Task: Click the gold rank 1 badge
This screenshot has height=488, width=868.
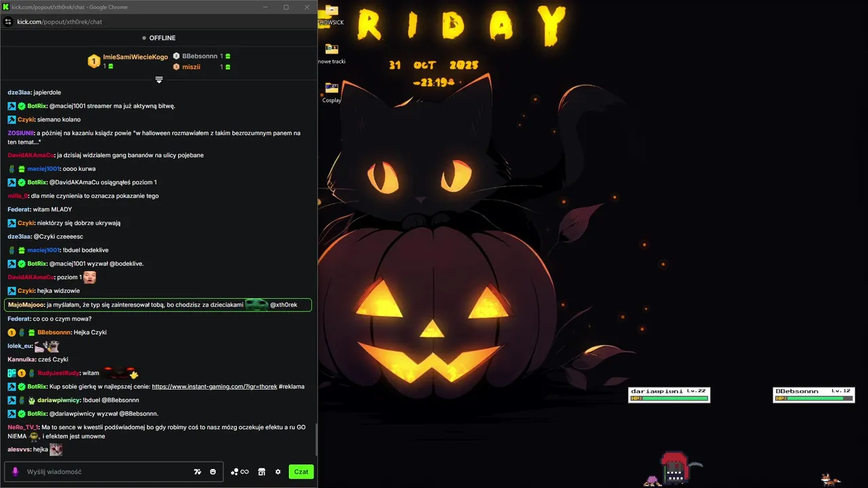Action: pos(94,62)
